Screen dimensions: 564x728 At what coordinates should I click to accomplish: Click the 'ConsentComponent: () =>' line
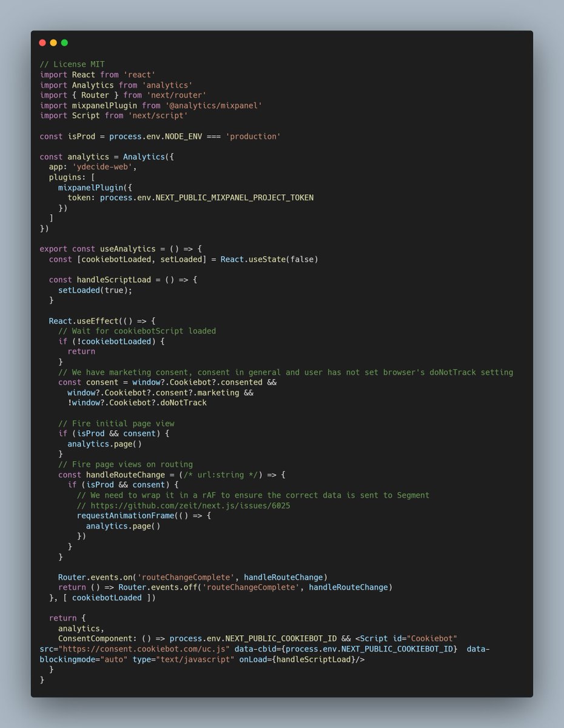pyautogui.click(x=258, y=639)
